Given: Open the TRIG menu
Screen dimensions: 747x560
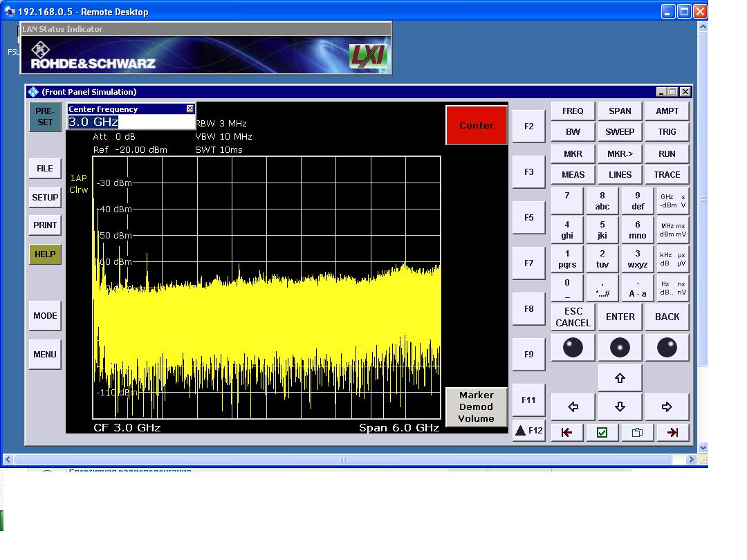Looking at the screenshot, I should tap(667, 132).
